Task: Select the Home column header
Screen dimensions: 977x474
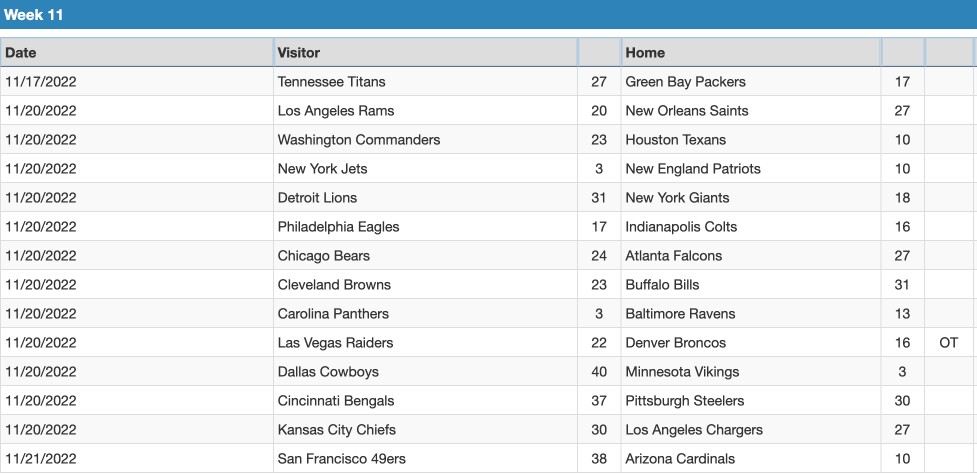Action: click(750, 52)
